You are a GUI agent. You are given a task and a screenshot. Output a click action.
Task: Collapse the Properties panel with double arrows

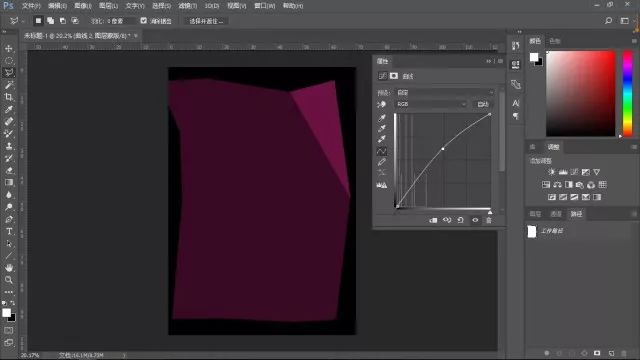[x=489, y=61]
